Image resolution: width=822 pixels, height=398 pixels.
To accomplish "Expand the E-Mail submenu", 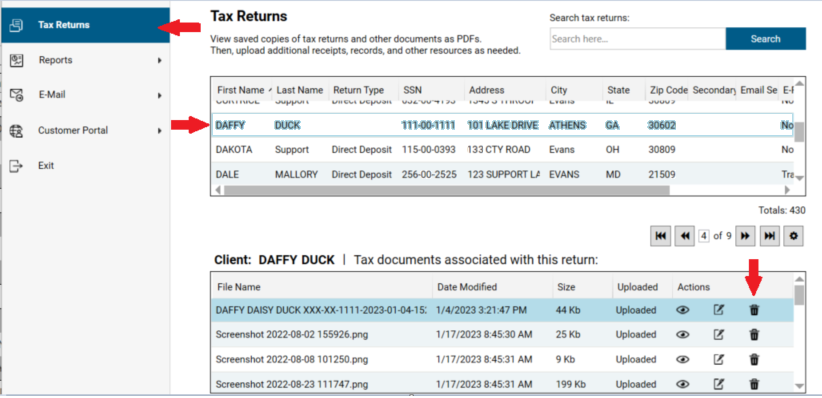I will (159, 95).
